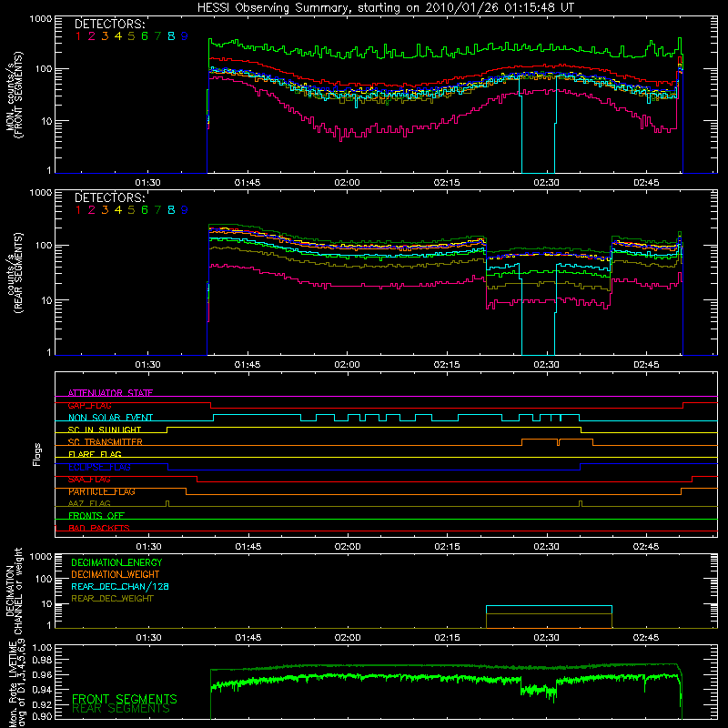Select dark green detector 7 in rear segments legend
The image size is (728, 728).
click(157, 210)
